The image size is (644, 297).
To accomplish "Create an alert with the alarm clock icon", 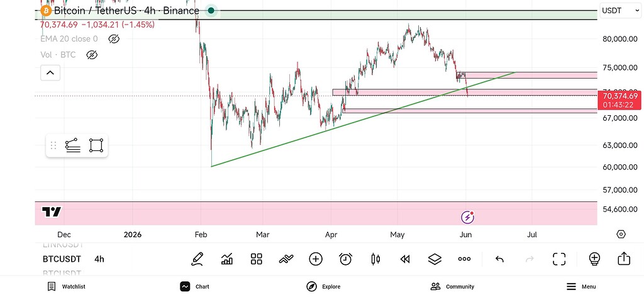I will (345, 259).
